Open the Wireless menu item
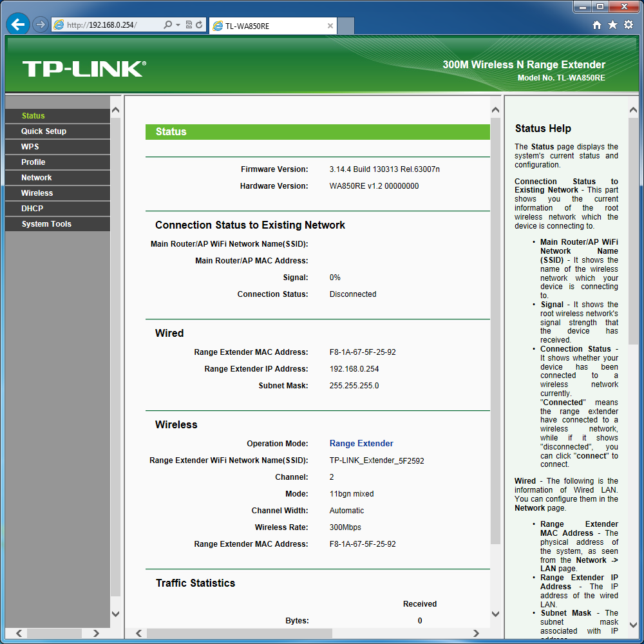 [57, 193]
